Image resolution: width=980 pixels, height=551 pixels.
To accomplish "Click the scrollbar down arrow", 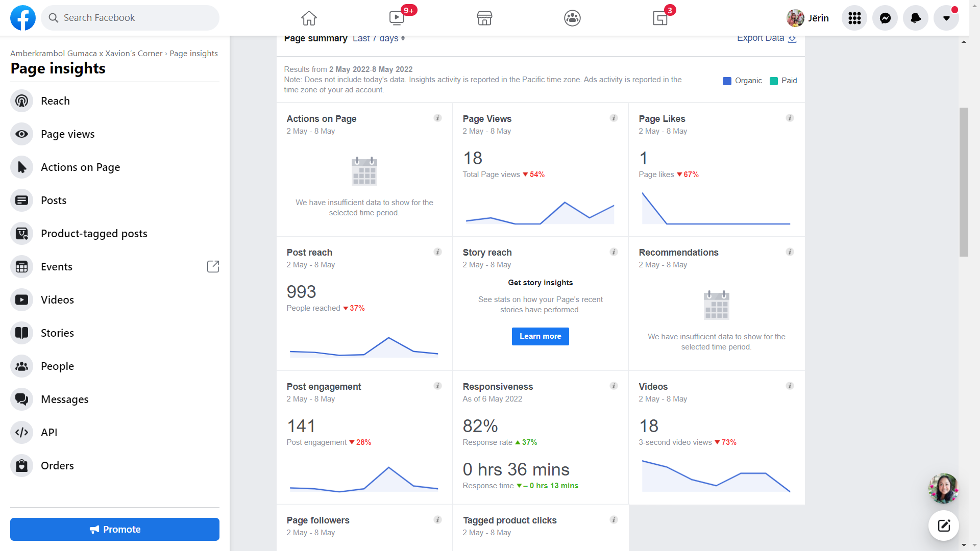I will pos(964,545).
